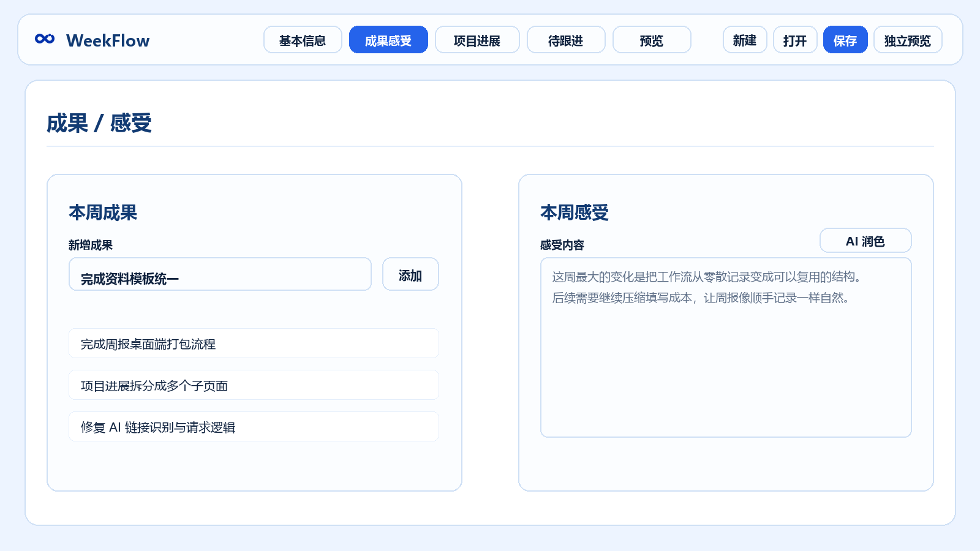
Task: Click the 感受内容 label
Action: click(562, 245)
